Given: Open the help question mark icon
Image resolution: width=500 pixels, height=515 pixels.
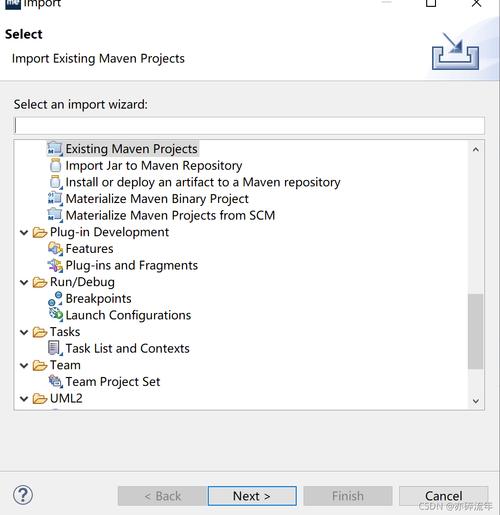Looking at the screenshot, I should [23, 495].
